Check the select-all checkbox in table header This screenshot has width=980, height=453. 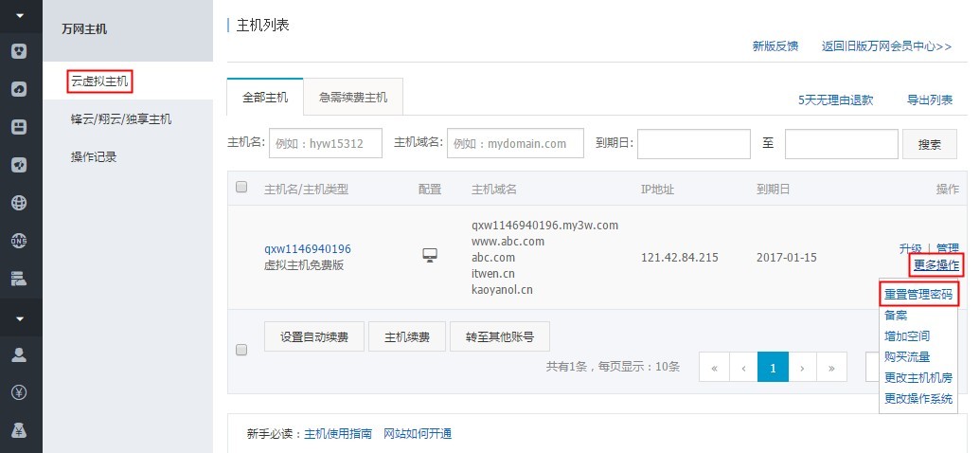(241, 187)
